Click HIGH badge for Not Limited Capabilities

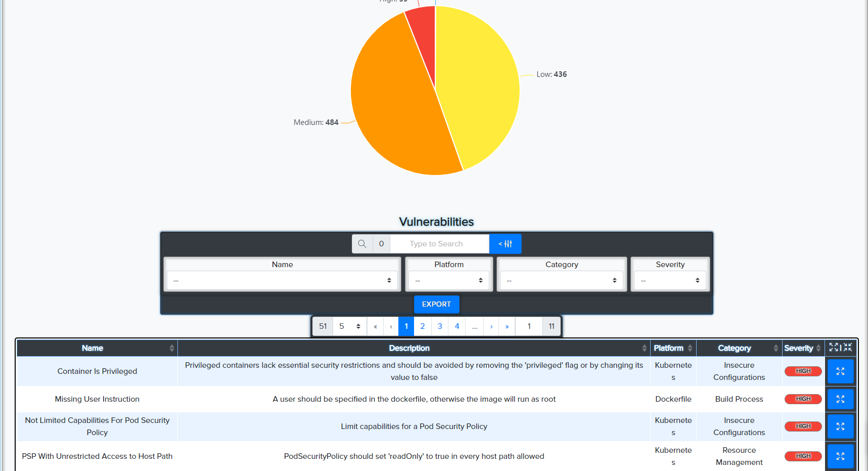[x=803, y=426]
